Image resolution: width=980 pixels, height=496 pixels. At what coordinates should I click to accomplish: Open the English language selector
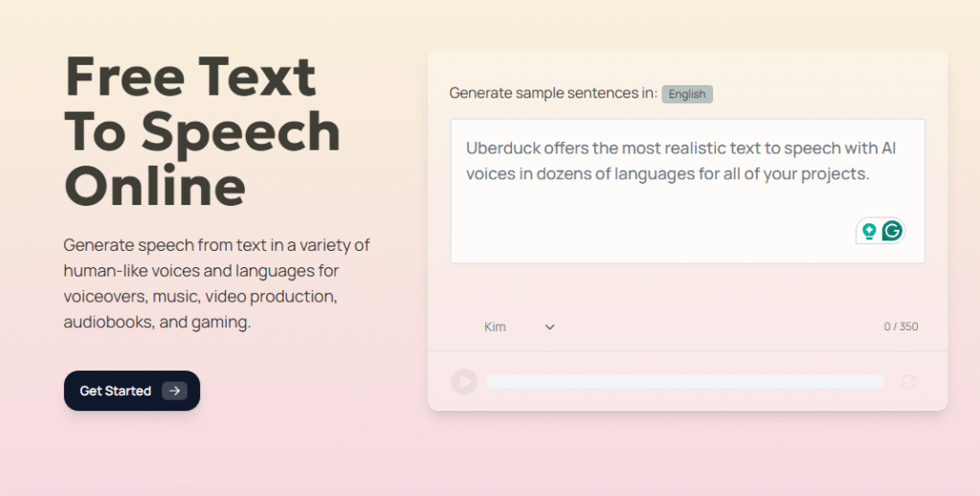pos(687,94)
